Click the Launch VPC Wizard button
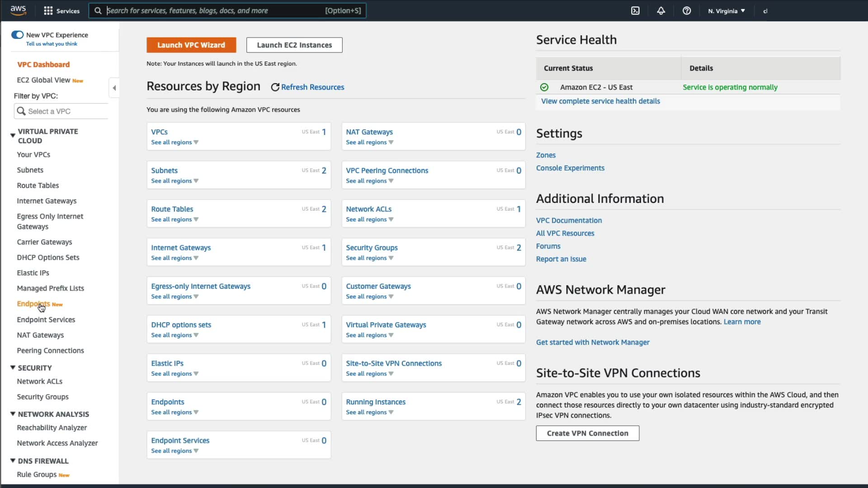 [191, 45]
